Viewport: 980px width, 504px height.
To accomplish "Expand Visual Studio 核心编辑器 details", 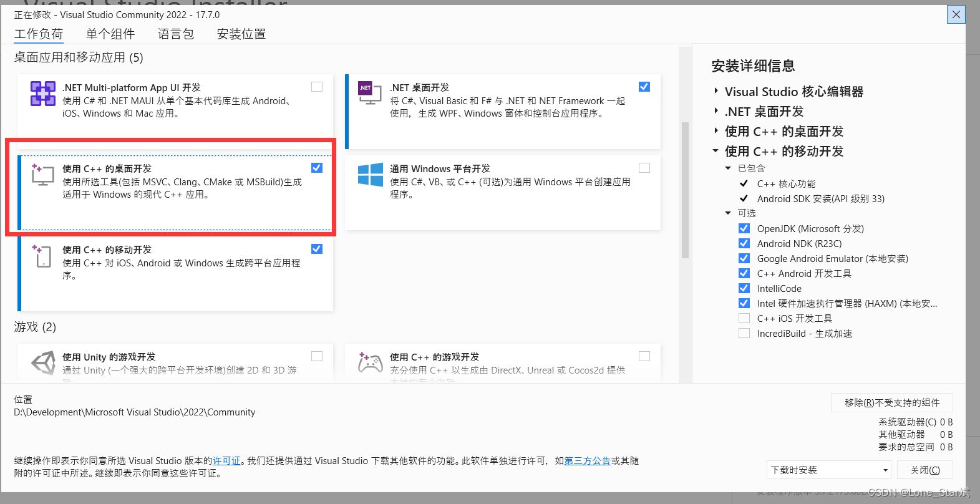I will (x=716, y=91).
